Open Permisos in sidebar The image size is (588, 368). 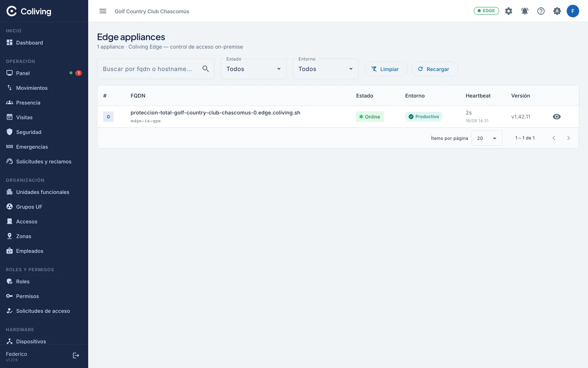[44, 296]
